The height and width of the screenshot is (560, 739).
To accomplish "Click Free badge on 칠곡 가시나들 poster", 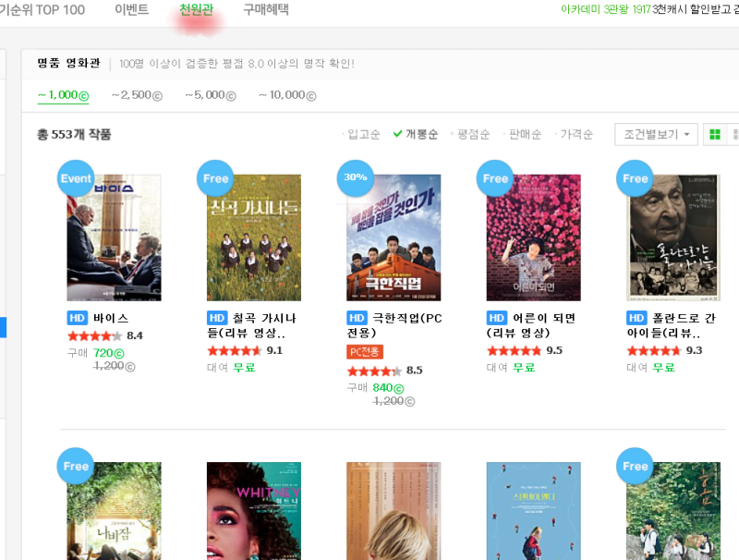I will [215, 178].
